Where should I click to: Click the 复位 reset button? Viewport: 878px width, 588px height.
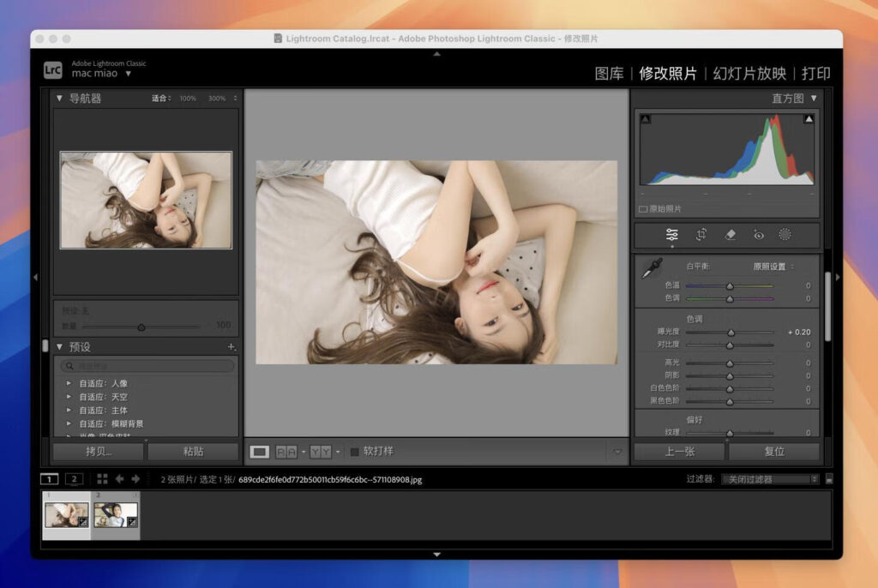[773, 452]
